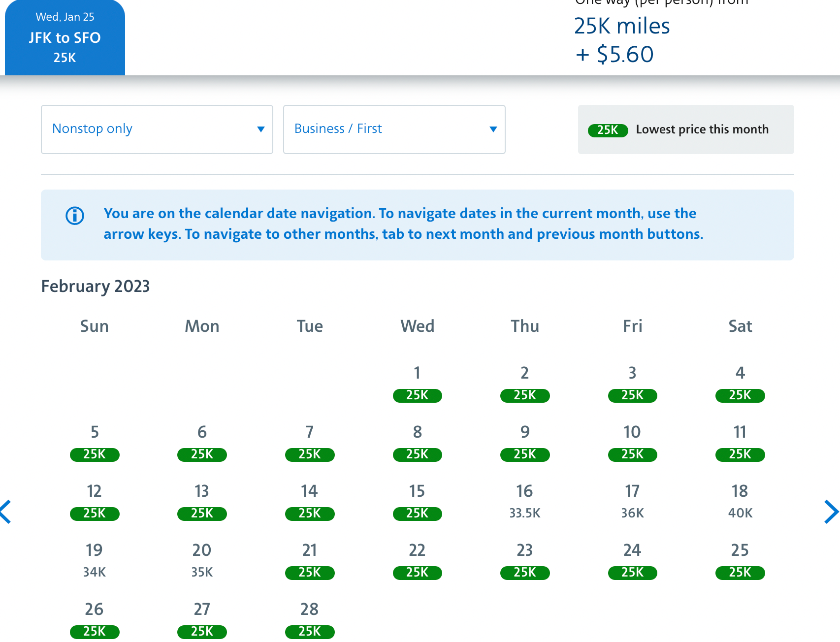Image resolution: width=840 pixels, height=642 pixels.
Task: Pick February 19 with 34K price
Action: (x=95, y=560)
